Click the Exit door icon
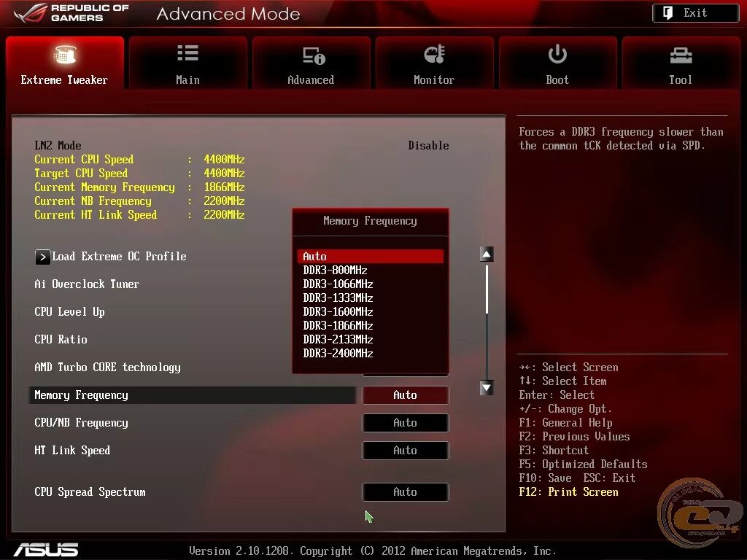 668,13
